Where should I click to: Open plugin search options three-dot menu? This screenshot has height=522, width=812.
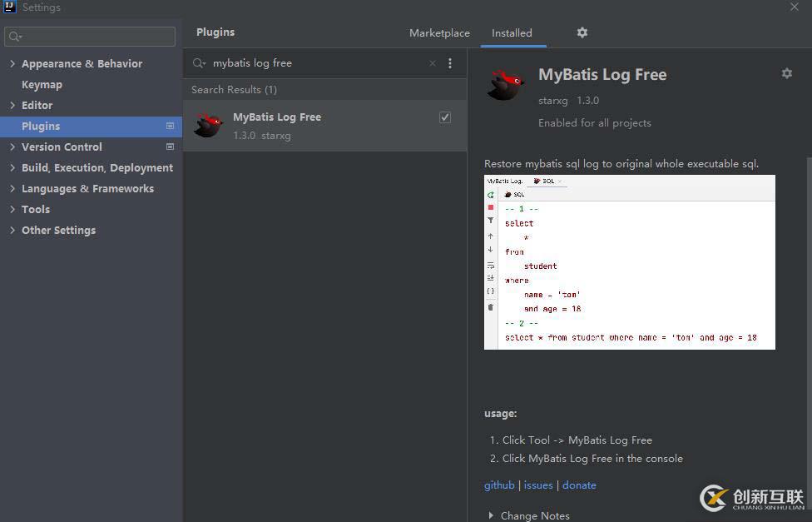(x=449, y=63)
